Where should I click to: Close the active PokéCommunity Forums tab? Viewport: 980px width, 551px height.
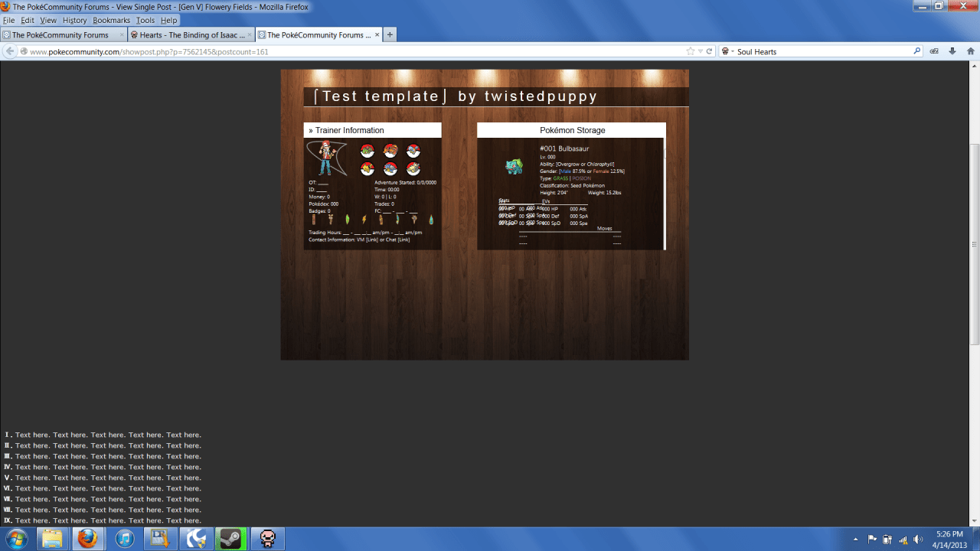click(x=376, y=34)
